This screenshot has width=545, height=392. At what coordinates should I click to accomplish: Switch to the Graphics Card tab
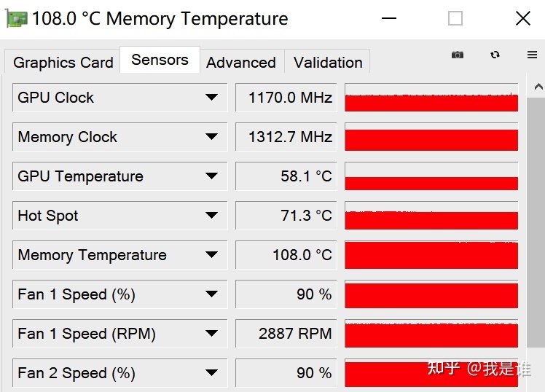coord(63,63)
